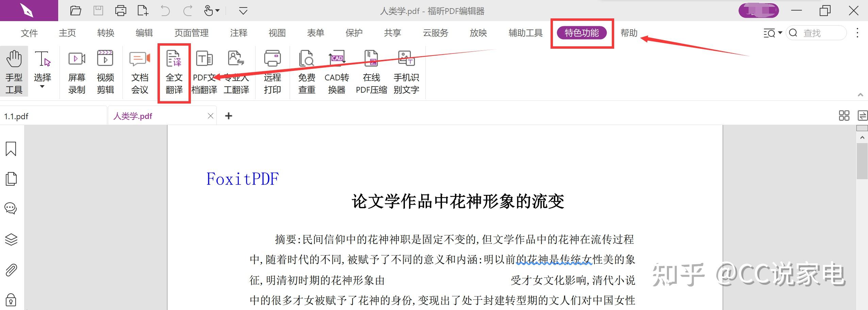Open the Protect (保护) tab

pyautogui.click(x=354, y=33)
